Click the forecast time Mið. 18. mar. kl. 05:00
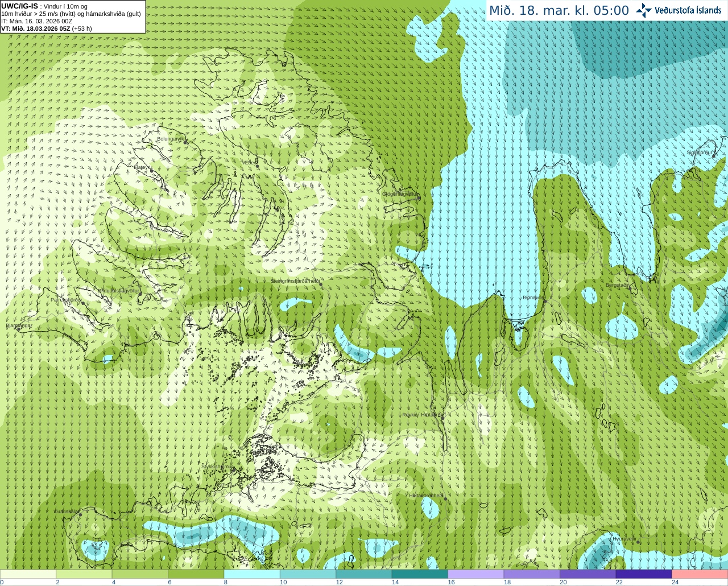 [559, 11]
